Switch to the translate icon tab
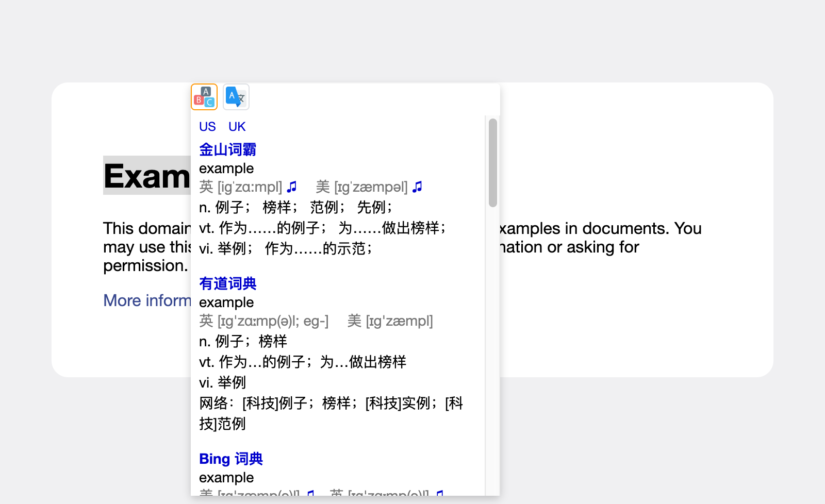Screen dimensions: 825x504 (x=236, y=97)
